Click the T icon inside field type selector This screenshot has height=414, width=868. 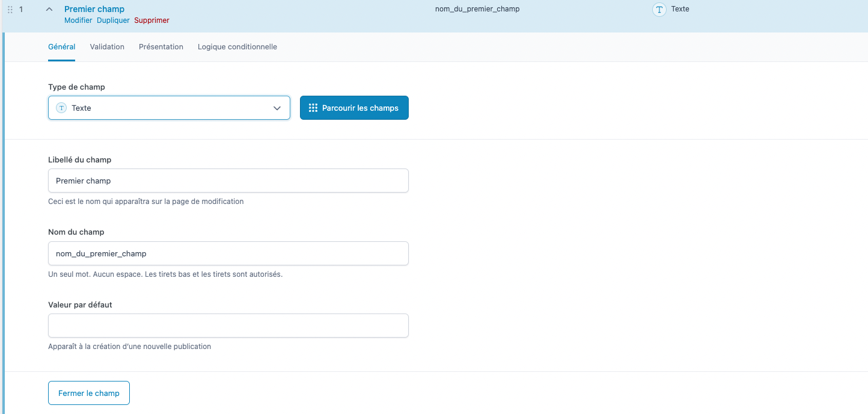tap(61, 108)
